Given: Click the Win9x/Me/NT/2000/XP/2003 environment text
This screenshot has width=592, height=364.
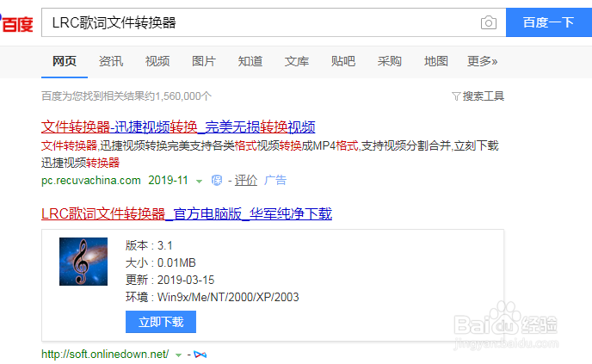Looking at the screenshot, I should click(x=228, y=297).
